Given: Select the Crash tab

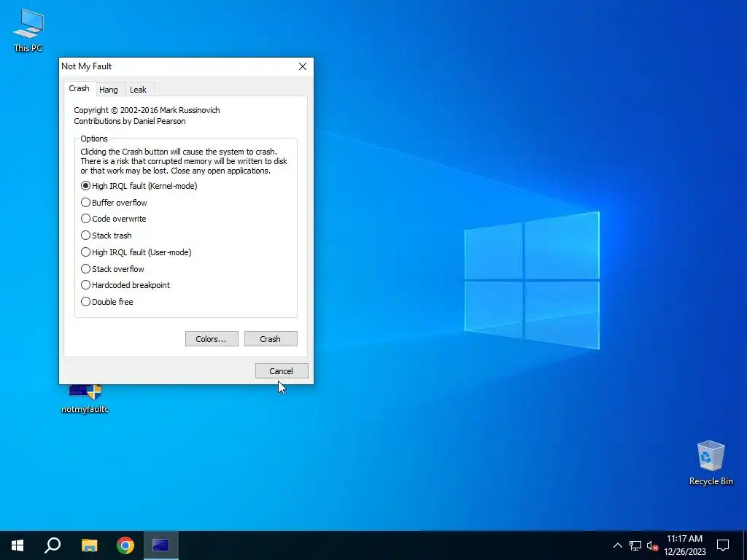Looking at the screenshot, I should click(79, 88).
